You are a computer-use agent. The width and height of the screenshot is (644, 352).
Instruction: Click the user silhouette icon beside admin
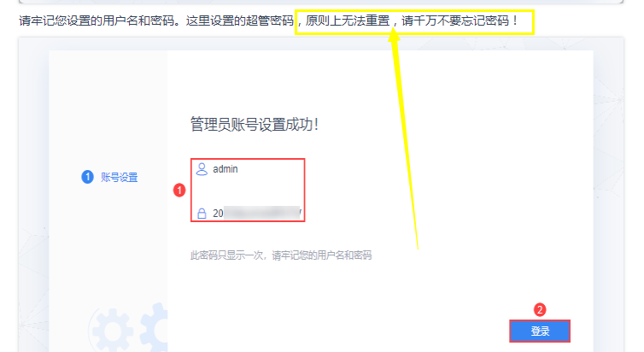(202, 169)
